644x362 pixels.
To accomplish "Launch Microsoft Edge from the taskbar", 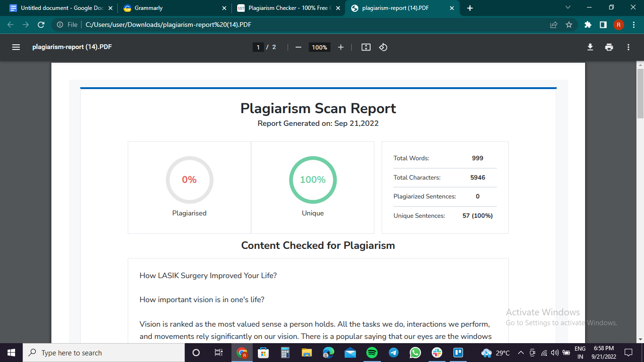I will tap(328, 353).
